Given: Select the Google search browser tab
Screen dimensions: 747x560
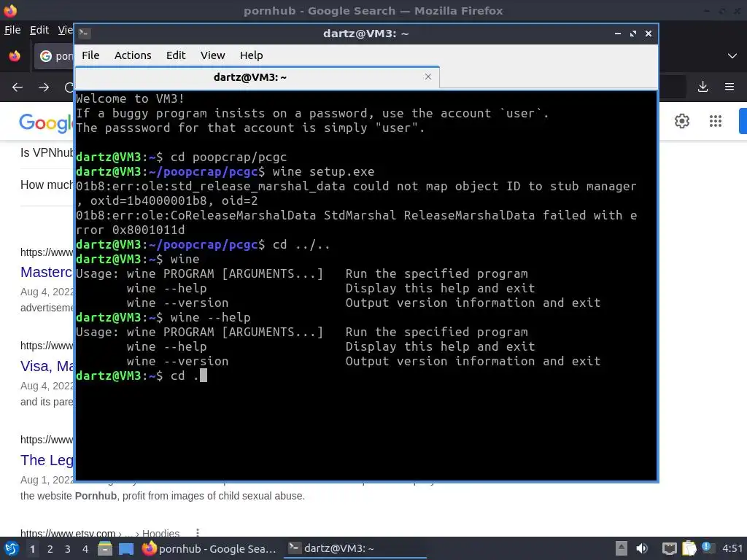Looking at the screenshot, I should [54, 56].
